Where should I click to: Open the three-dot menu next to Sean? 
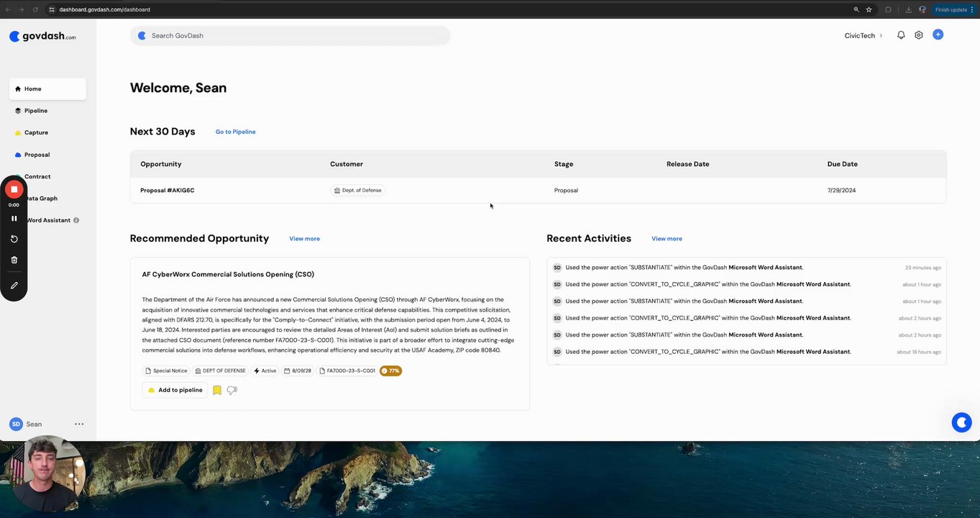click(79, 424)
